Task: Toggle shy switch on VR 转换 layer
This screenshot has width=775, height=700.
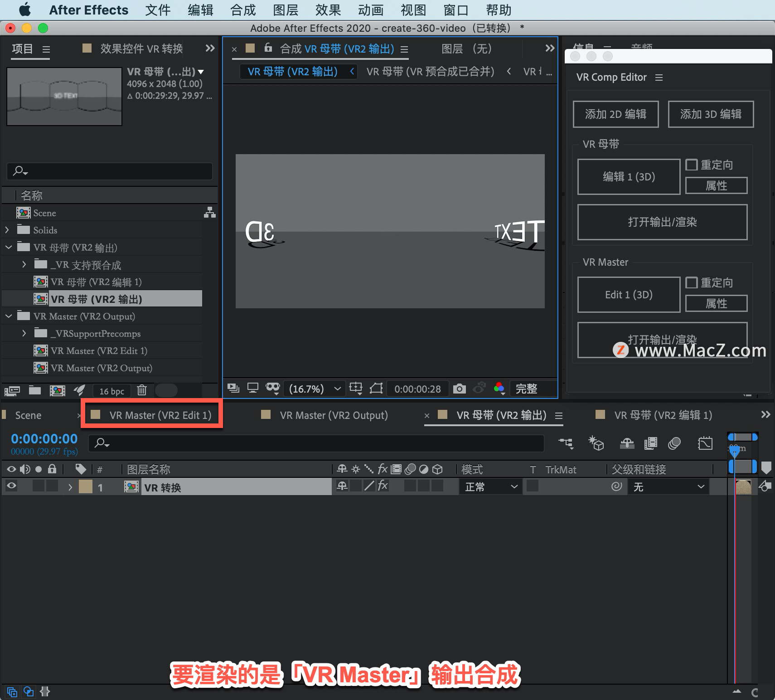Action: [342, 486]
